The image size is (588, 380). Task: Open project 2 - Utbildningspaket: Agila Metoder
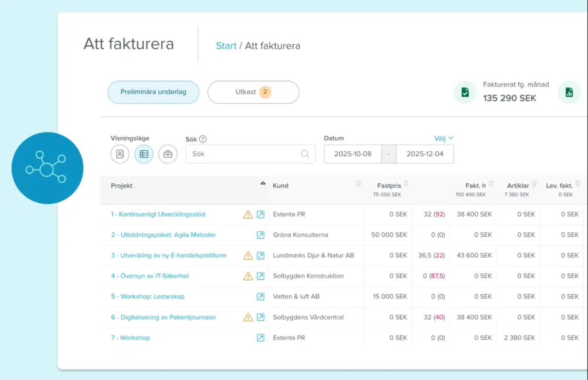coord(163,235)
